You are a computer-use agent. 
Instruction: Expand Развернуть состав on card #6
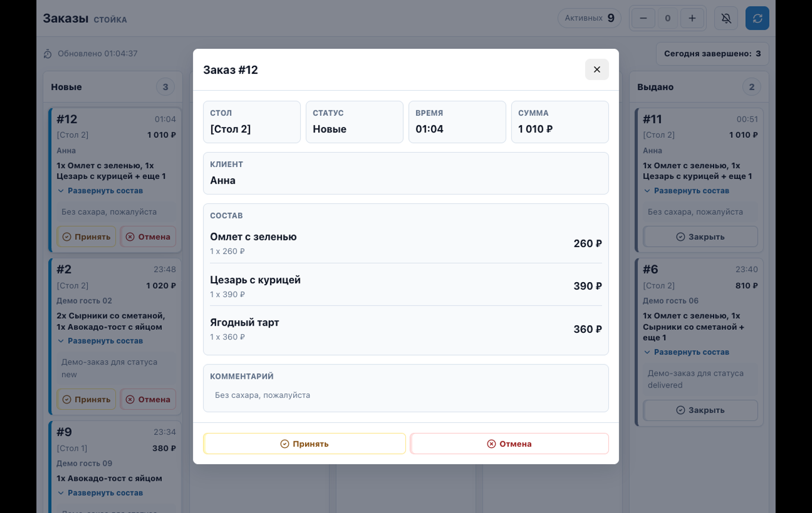click(x=687, y=353)
